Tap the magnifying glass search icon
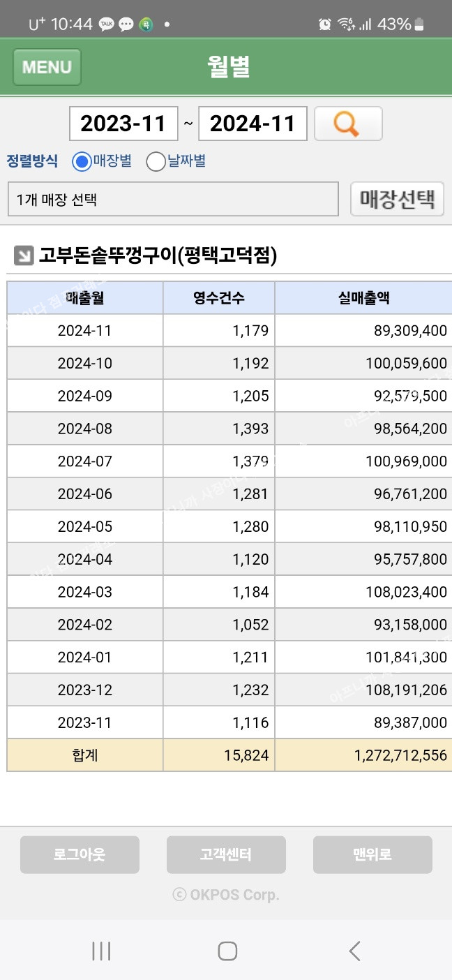Viewport: 452px width, 980px height. click(347, 124)
